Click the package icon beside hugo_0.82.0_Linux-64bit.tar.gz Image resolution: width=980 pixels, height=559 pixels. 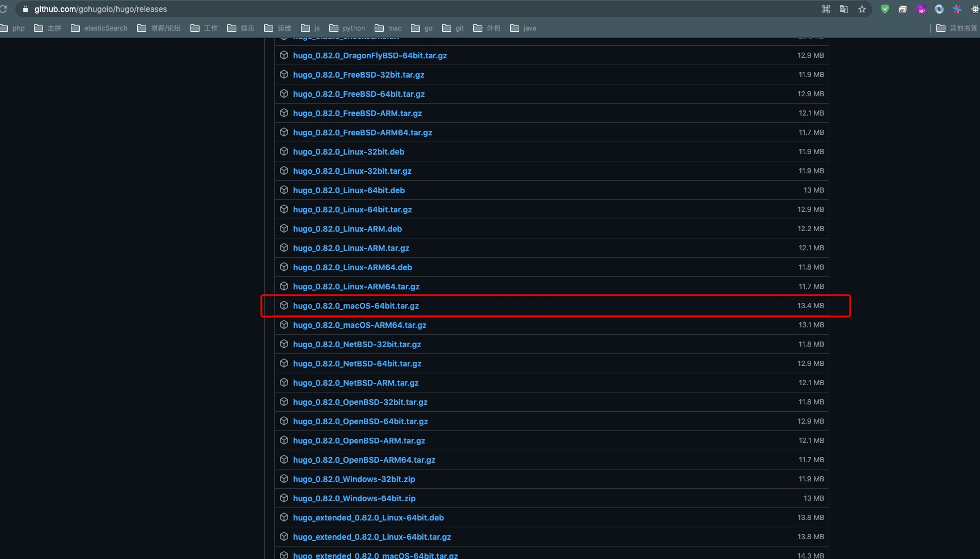[x=284, y=209]
